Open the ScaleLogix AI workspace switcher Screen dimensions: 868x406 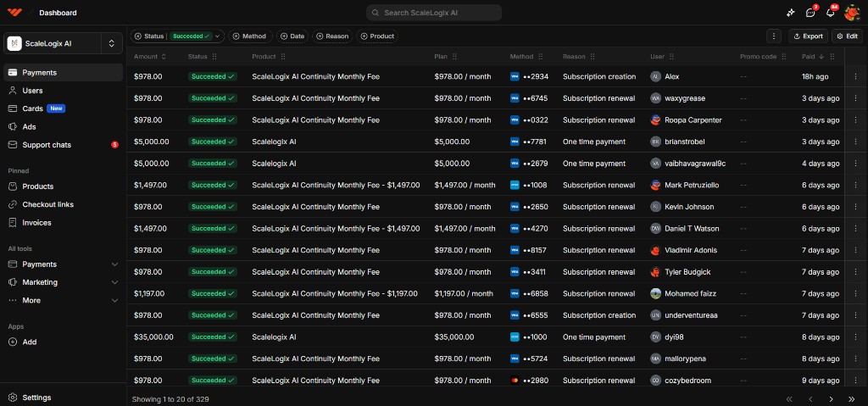[63, 43]
